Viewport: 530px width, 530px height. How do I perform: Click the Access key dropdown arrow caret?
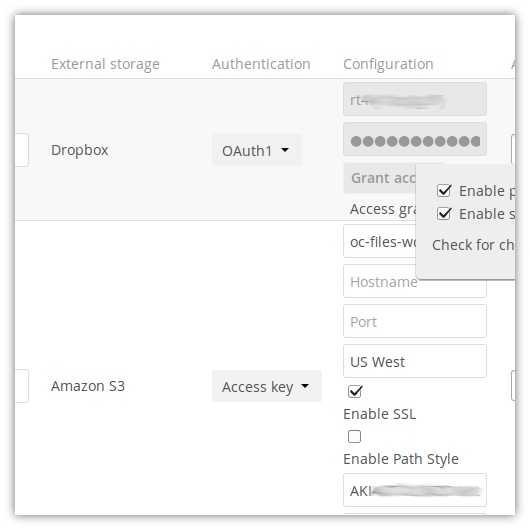pos(305,386)
